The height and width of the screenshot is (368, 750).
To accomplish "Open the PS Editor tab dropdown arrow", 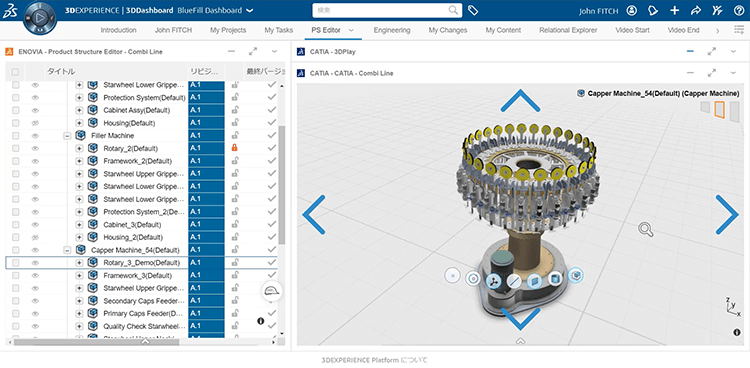I will point(351,30).
